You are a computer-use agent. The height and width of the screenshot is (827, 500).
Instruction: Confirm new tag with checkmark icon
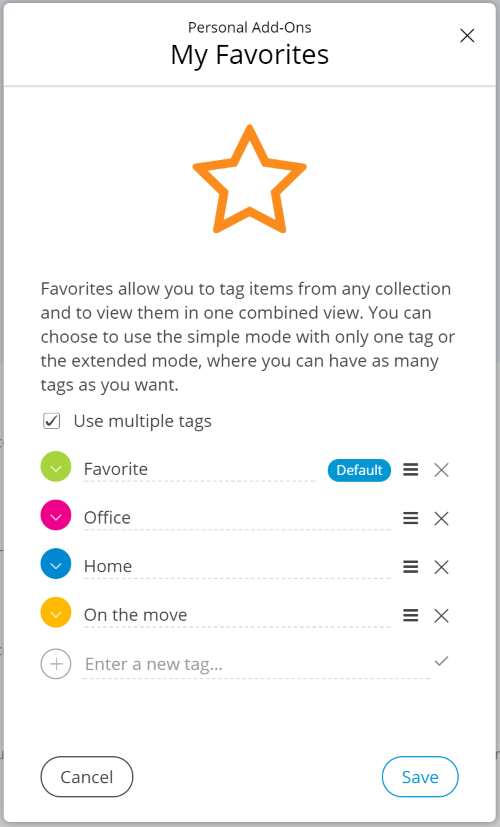pos(441,660)
